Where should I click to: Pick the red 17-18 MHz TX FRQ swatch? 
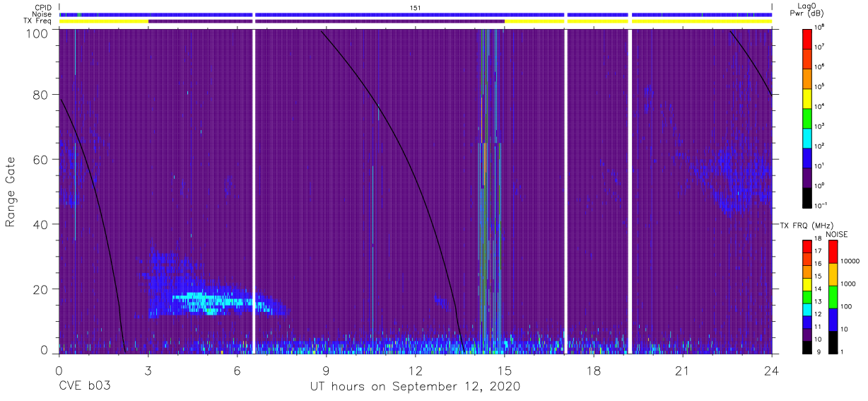pos(807,245)
